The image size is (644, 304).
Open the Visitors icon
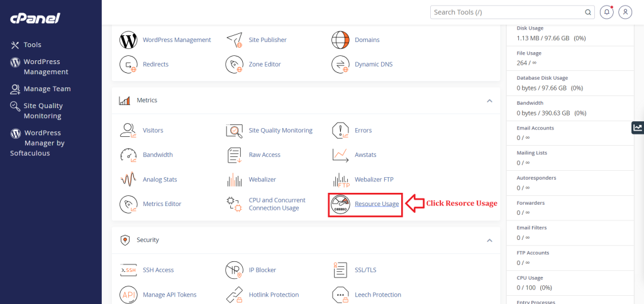128,130
